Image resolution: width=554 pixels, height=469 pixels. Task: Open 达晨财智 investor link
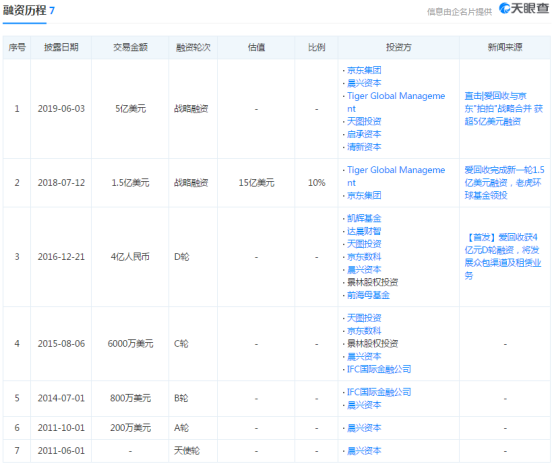pos(364,231)
